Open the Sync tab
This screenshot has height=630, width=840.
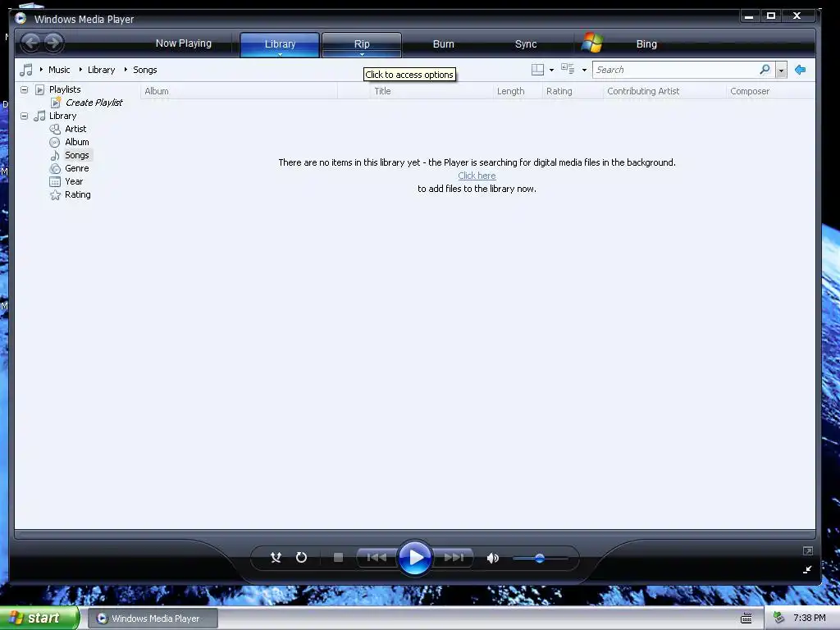526,44
